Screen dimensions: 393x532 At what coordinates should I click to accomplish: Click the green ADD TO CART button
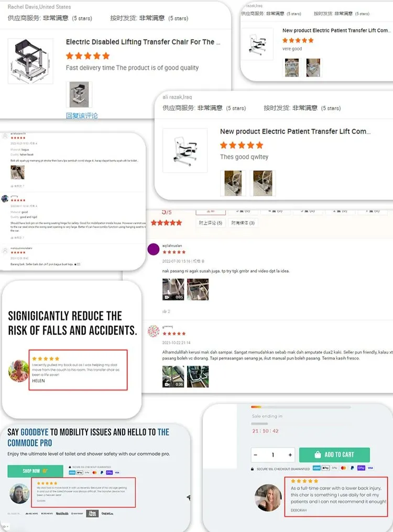click(x=334, y=455)
